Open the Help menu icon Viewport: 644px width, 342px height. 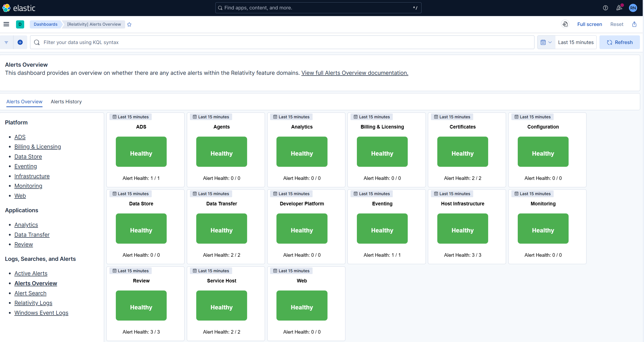(x=606, y=8)
